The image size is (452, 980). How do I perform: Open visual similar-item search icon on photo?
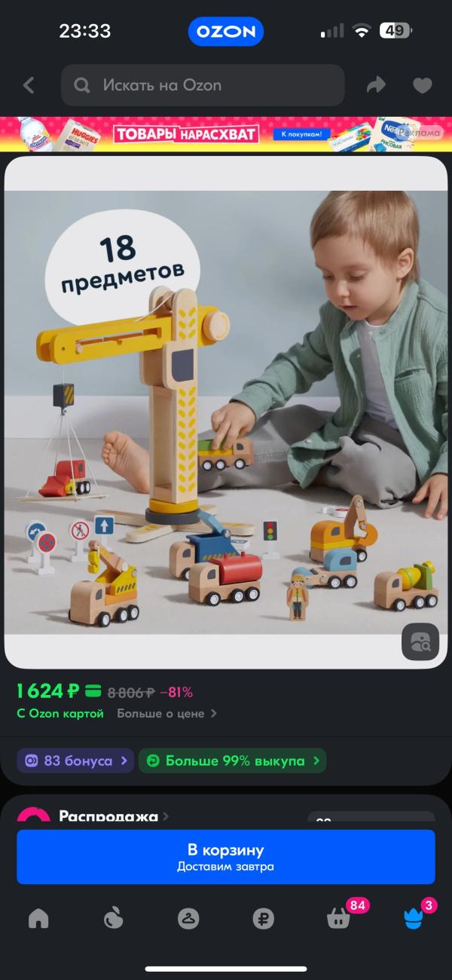point(420,642)
